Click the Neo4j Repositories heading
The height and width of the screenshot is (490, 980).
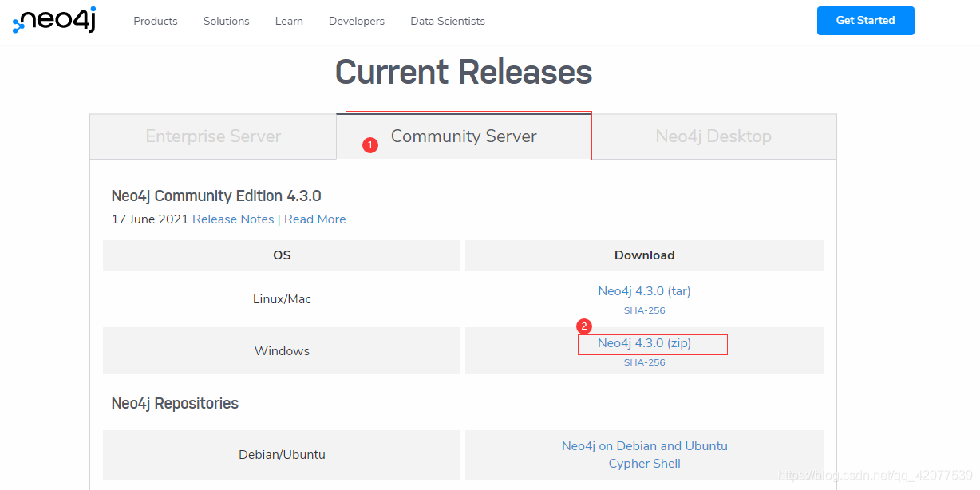pos(175,404)
